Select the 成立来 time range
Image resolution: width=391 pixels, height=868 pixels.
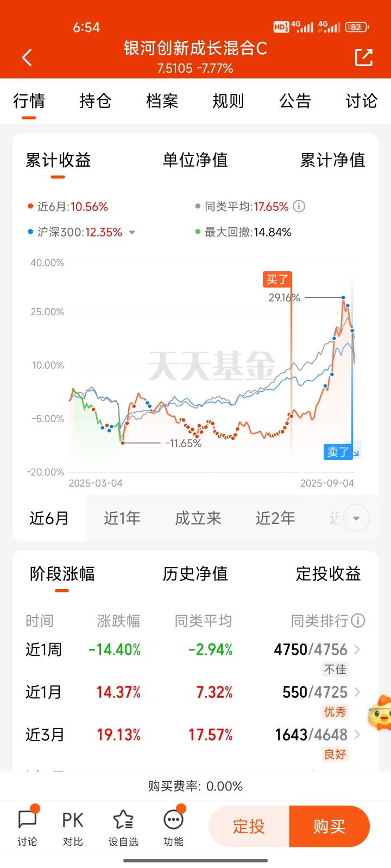click(x=198, y=518)
